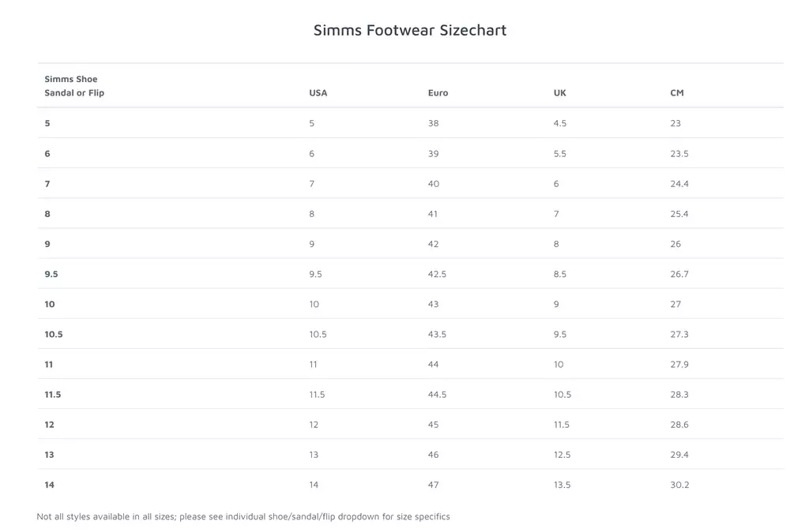Select the Euro column header
790x532 pixels.
pos(438,92)
